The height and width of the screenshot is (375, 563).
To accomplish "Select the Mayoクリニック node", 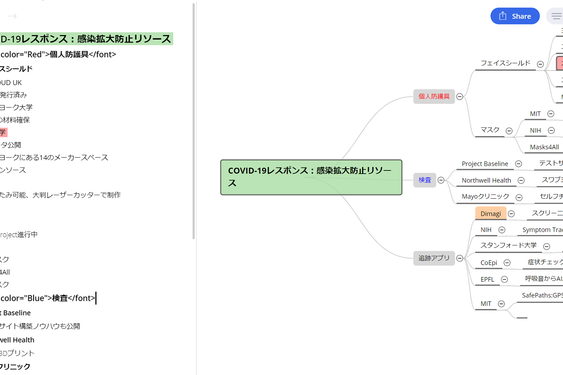I will 485,196.
